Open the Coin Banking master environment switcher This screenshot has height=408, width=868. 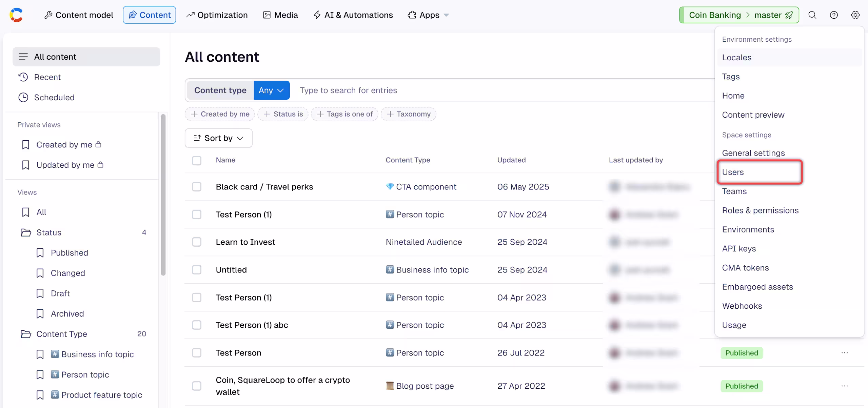739,15
